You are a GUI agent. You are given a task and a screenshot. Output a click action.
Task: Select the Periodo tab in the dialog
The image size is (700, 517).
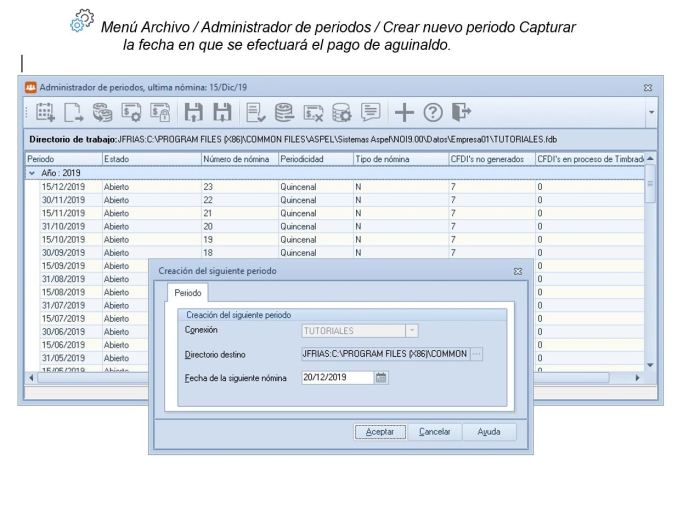(x=187, y=295)
